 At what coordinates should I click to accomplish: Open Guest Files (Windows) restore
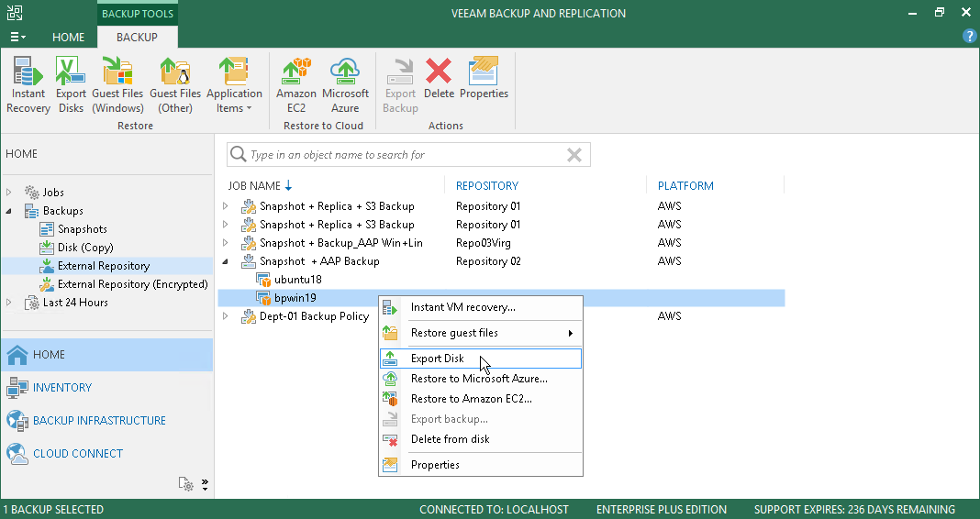[x=117, y=85]
